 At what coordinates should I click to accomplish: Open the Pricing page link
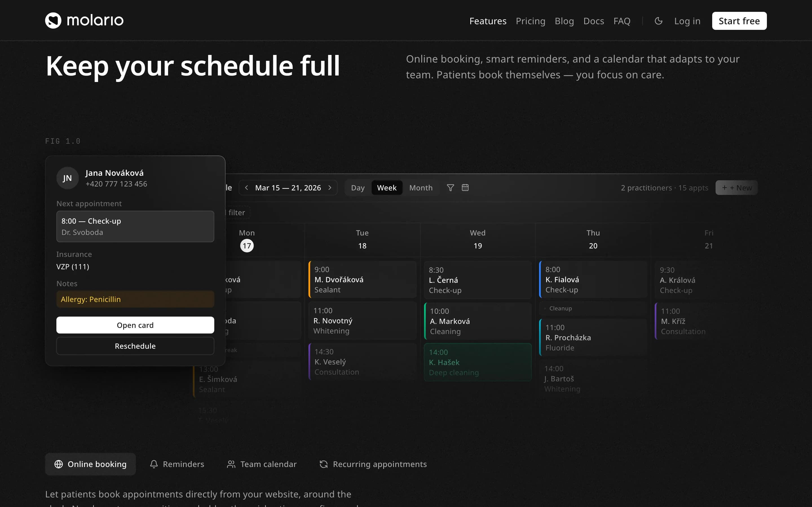pos(531,21)
